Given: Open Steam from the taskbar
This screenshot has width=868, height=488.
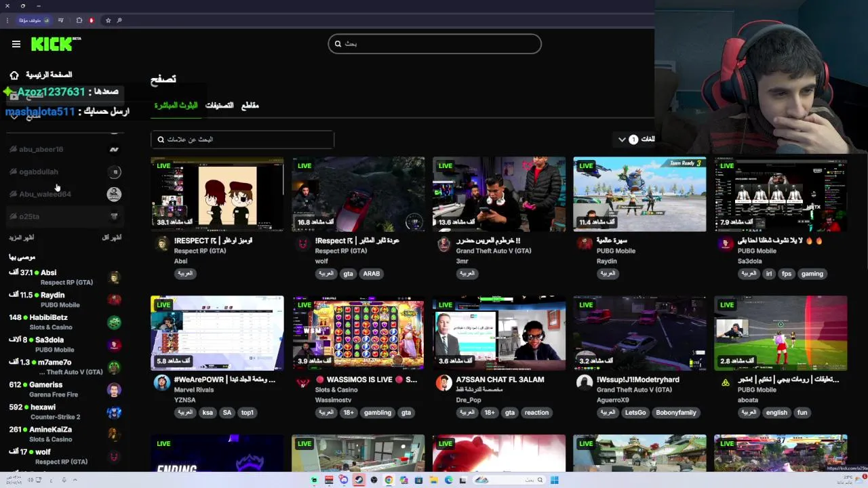Looking at the screenshot, I should click(x=359, y=480).
